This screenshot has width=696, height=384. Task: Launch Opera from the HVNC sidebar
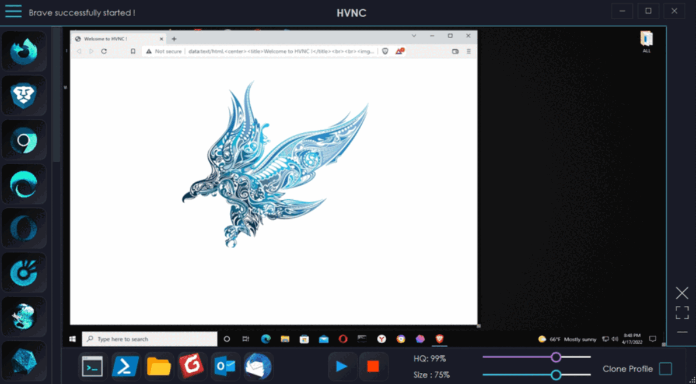tap(24, 228)
